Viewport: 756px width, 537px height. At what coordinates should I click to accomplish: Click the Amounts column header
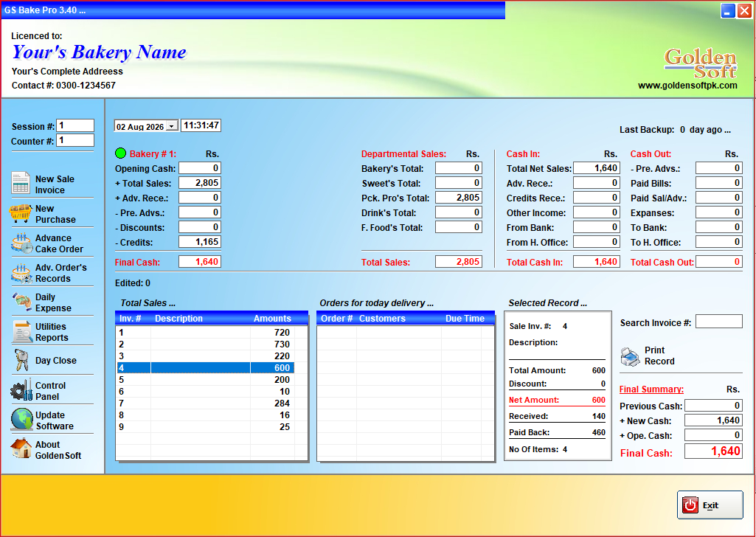(272, 318)
